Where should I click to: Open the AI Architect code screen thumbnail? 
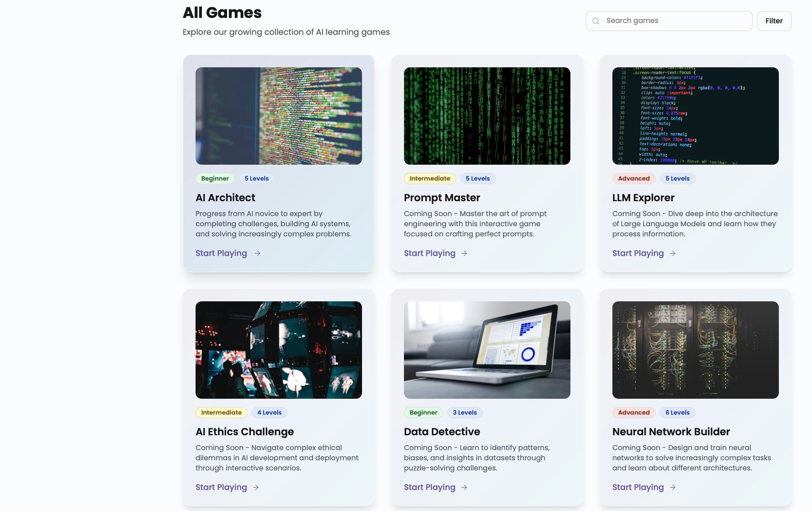point(278,116)
